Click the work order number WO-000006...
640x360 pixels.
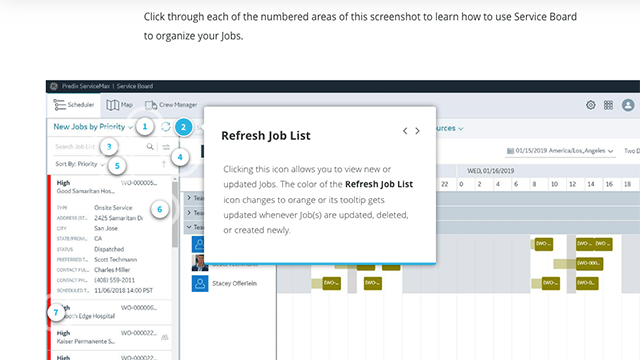click(139, 307)
